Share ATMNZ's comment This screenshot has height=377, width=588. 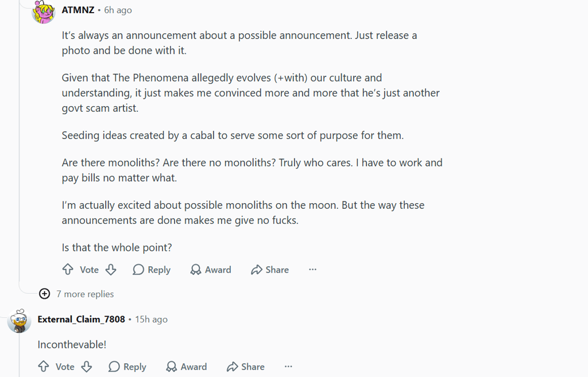point(270,270)
